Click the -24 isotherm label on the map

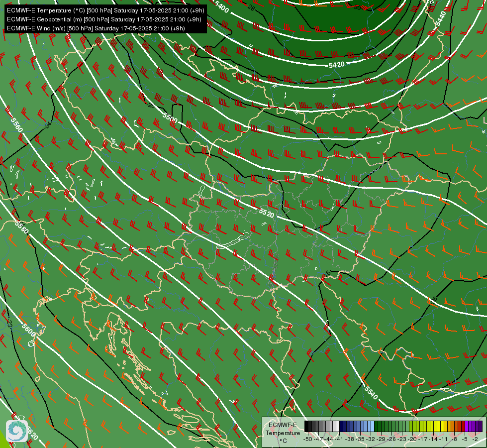coord(47,125)
